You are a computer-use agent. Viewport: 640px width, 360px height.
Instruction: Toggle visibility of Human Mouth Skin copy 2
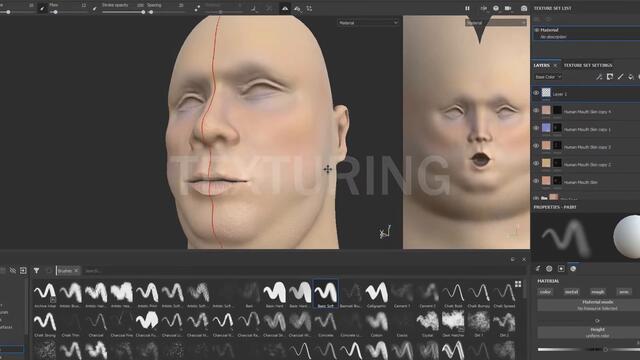point(536,163)
